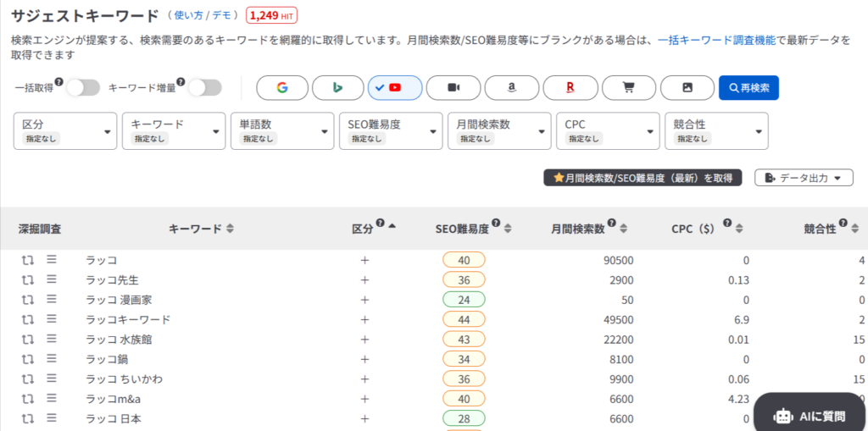Select the shopping cart source icon

[x=629, y=88]
